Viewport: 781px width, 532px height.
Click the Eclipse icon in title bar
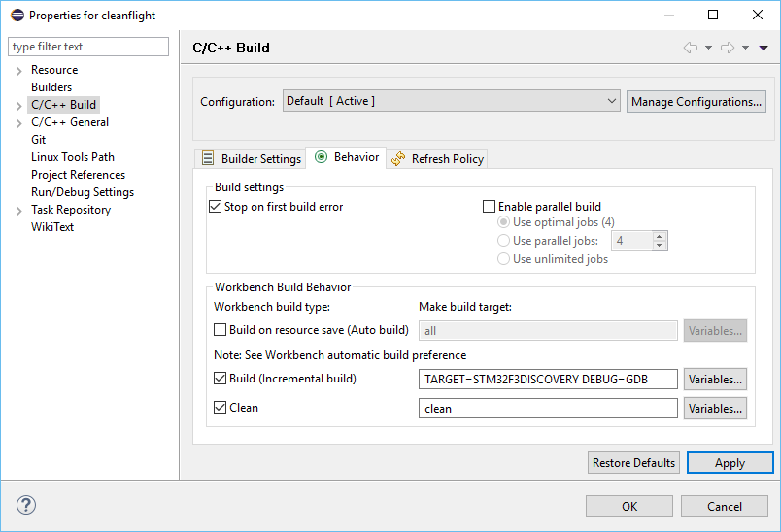[x=15, y=16]
